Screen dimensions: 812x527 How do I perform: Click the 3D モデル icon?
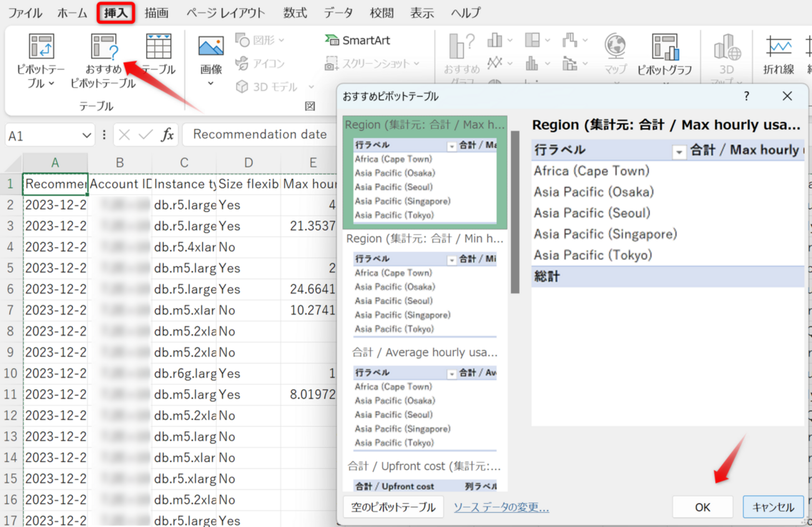coord(242,87)
